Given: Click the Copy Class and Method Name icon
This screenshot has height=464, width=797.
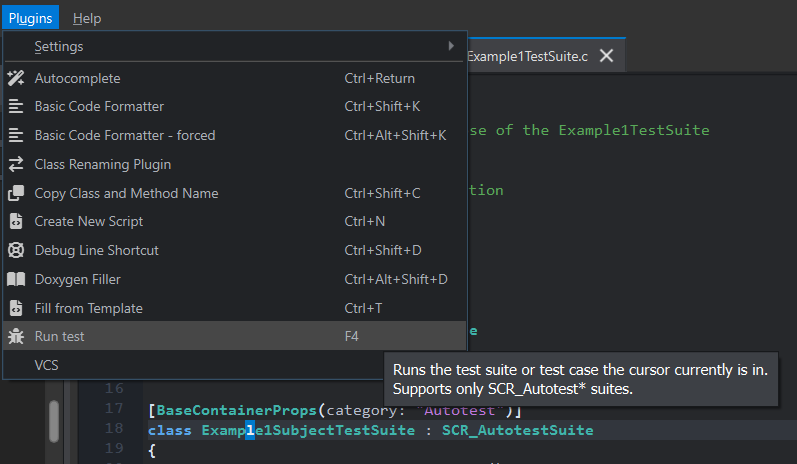Looking at the screenshot, I should point(16,193).
